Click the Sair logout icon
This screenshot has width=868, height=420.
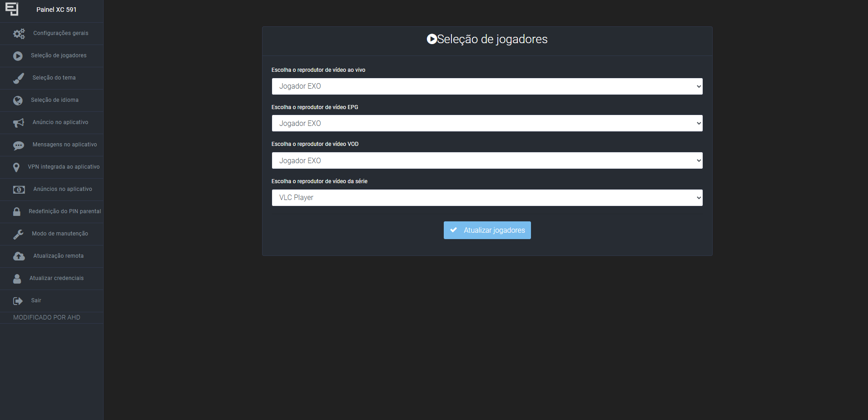click(18, 301)
